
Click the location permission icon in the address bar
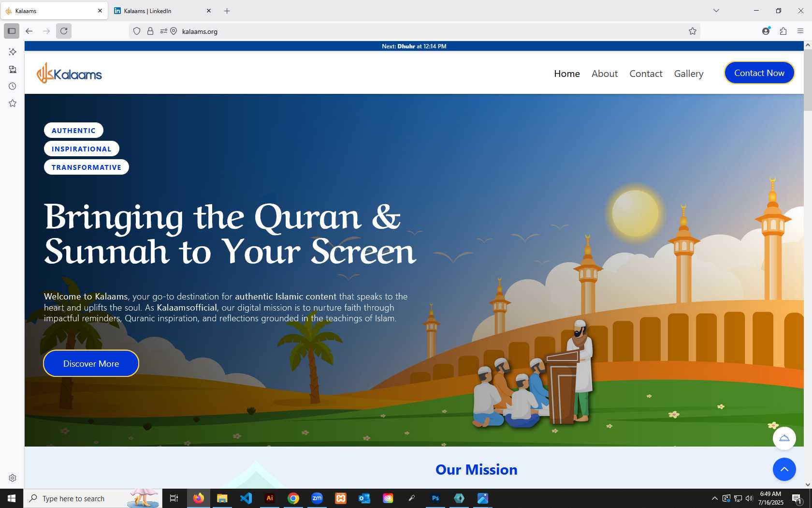(174, 31)
